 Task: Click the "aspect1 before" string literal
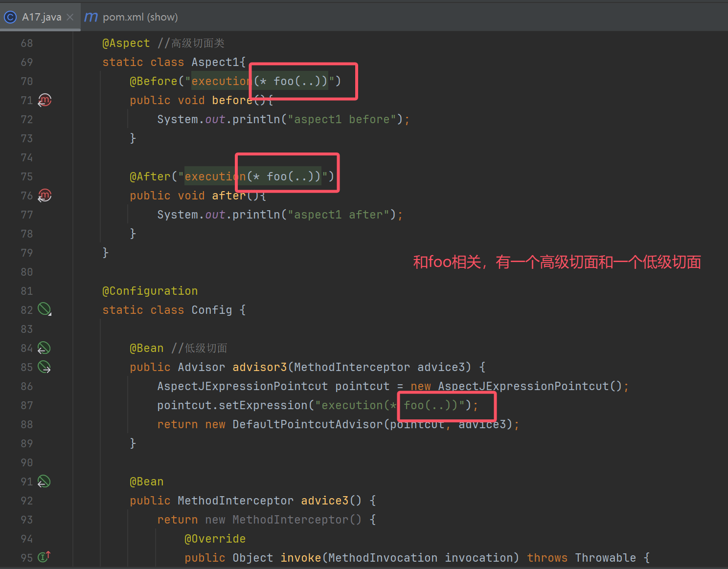coord(341,119)
